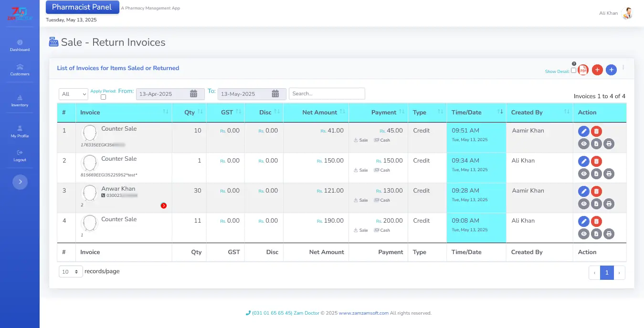This screenshot has height=328, width=644.
Task: Open the All filter dropdown
Action: [x=74, y=94]
